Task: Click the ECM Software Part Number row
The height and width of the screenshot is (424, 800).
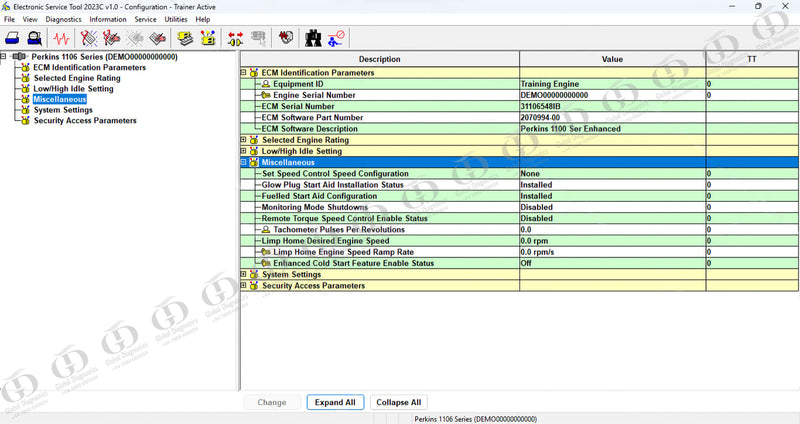Action: (x=519, y=117)
